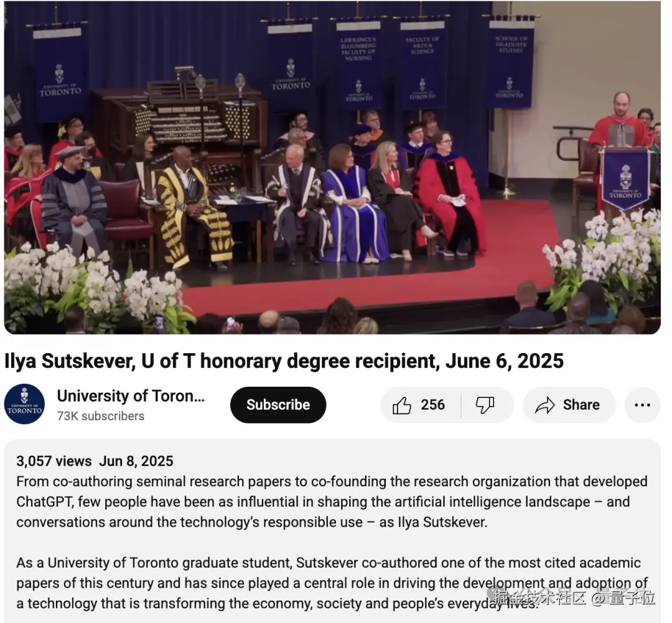This screenshot has height=623, width=672.
Task: Click the second paragraph about graduate student Sutskever
Action: (x=332, y=583)
